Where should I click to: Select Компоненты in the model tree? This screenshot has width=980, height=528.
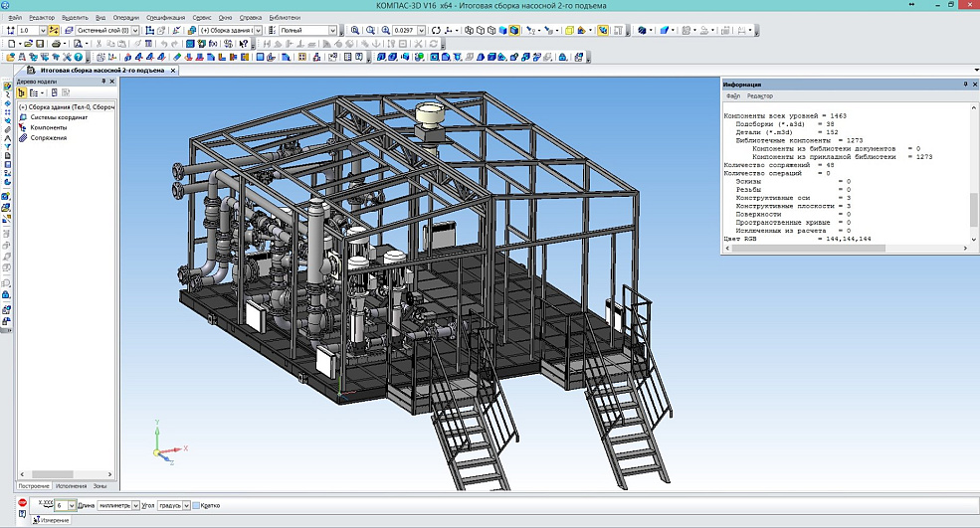coord(49,127)
